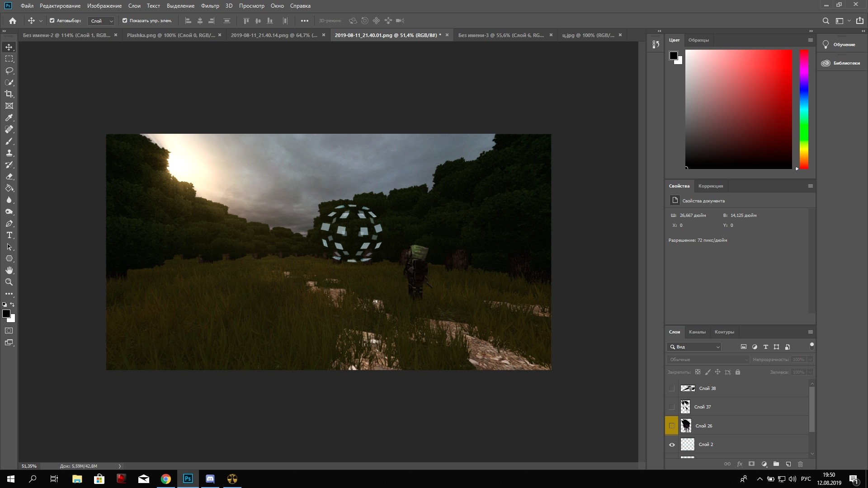This screenshot has width=868, height=488.
Task: Switch to the Коррекция tab
Action: coord(711,186)
